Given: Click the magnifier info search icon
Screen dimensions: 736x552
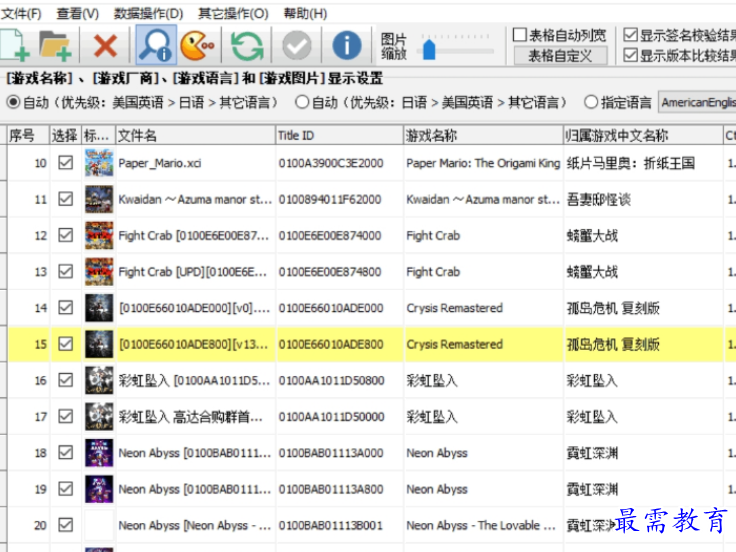Looking at the screenshot, I should (156, 45).
